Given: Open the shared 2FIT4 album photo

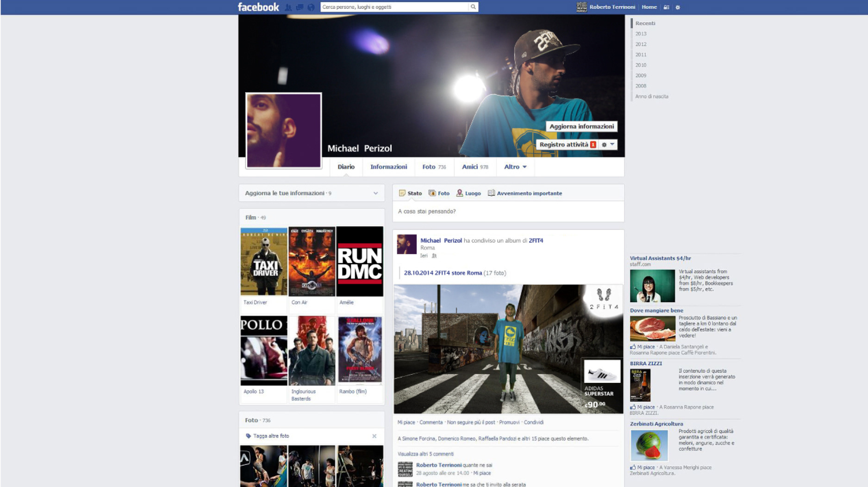Looking at the screenshot, I should (x=508, y=349).
